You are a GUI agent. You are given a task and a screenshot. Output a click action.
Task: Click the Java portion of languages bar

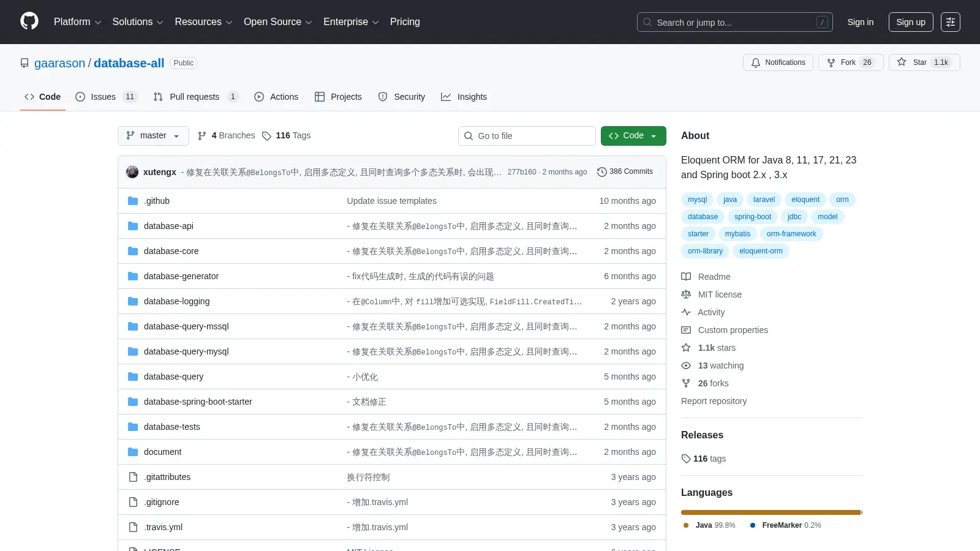(771, 512)
